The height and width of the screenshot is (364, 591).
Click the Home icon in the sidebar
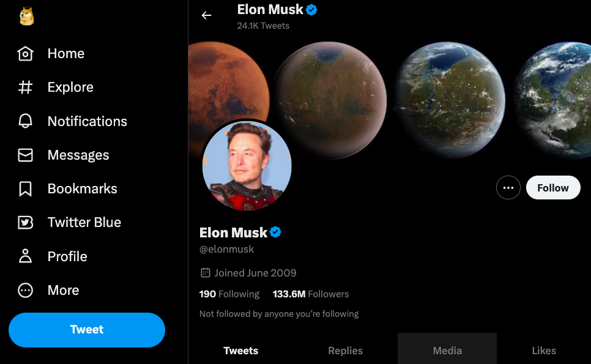[x=26, y=53]
